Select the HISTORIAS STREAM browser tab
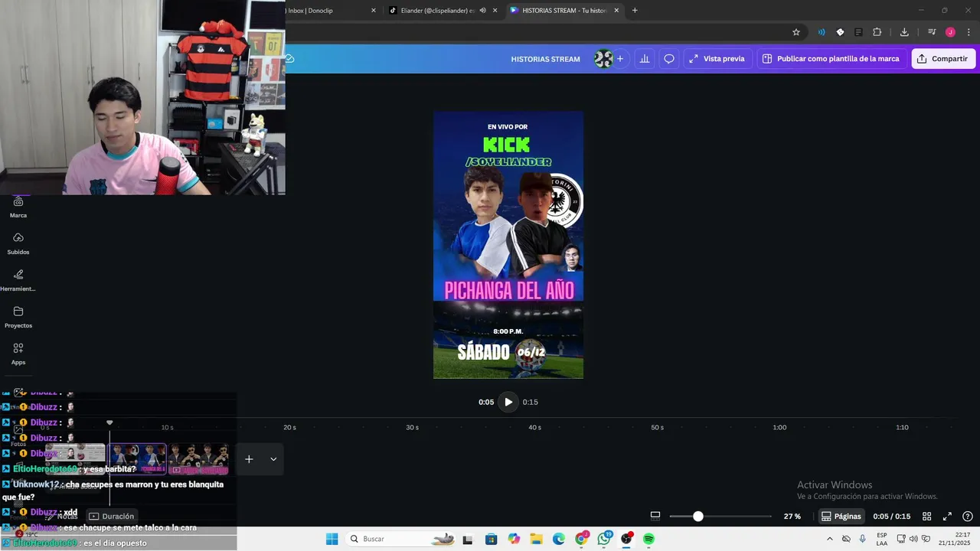980x551 pixels. coord(564,11)
